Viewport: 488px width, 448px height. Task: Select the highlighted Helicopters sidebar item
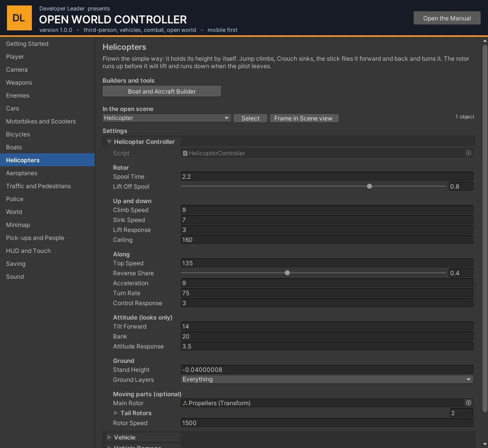point(47,160)
